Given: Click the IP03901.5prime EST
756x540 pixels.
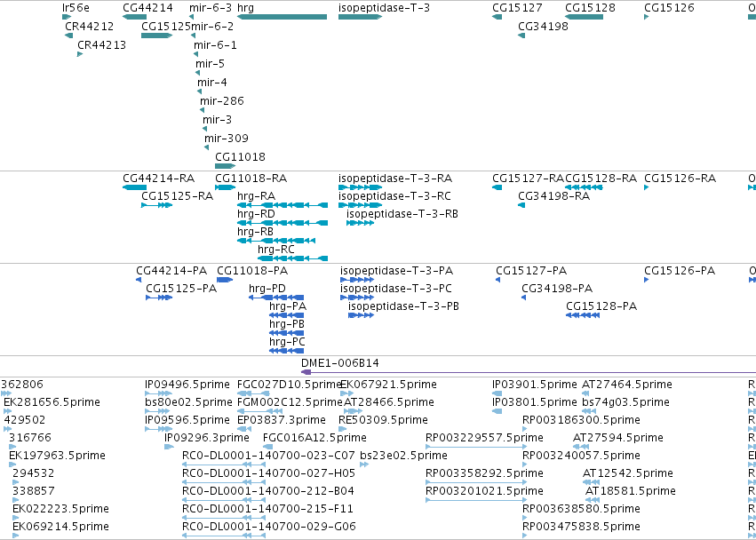Looking at the screenshot, I should tap(497, 393).
